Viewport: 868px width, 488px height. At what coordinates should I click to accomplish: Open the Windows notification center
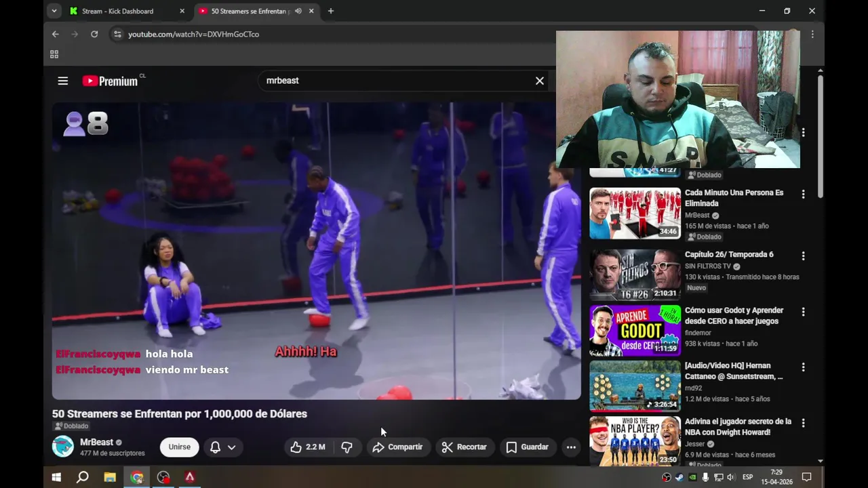tap(807, 477)
